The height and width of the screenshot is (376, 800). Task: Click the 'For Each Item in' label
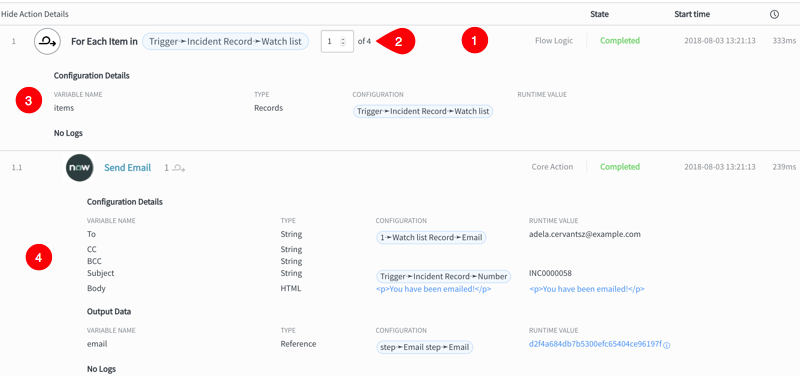coord(104,41)
